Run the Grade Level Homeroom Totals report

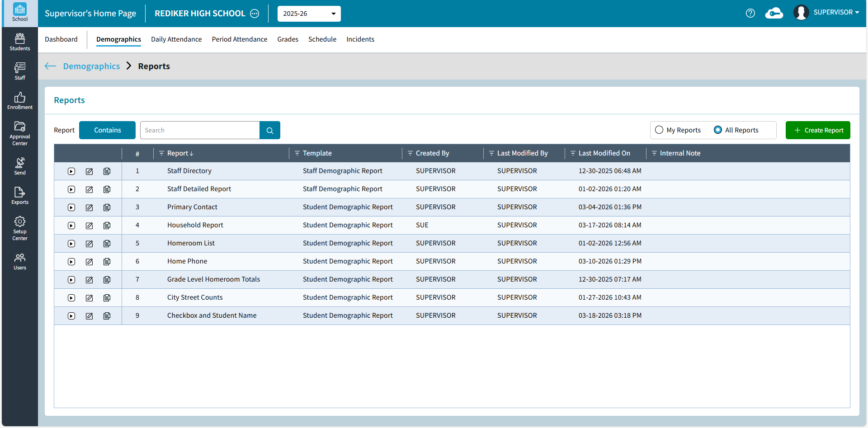coord(71,280)
